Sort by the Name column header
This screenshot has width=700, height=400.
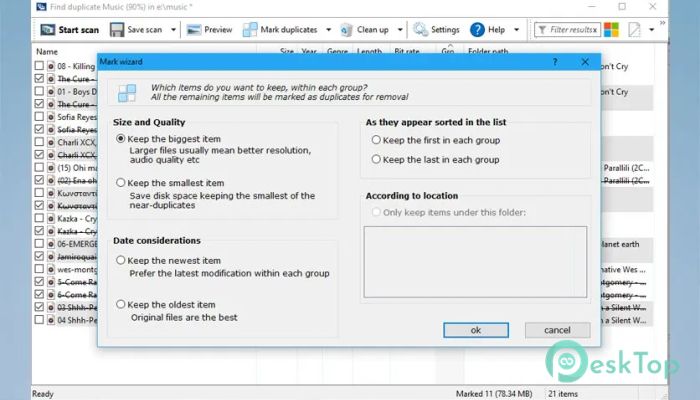tap(47, 51)
